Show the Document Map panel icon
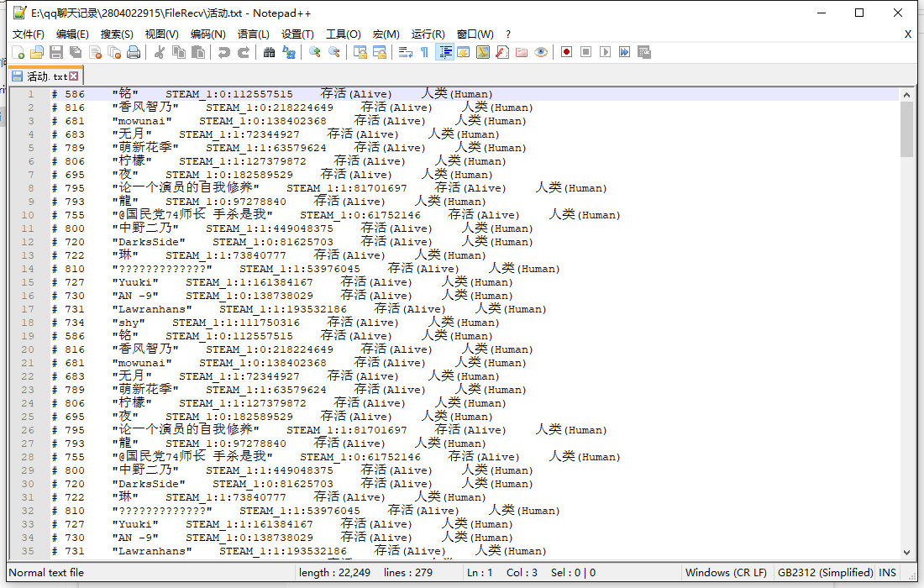 (x=483, y=52)
